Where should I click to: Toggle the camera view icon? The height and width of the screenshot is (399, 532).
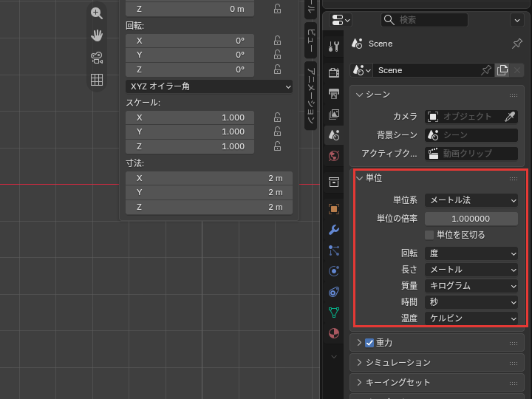pyautogui.click(x=97, y=58)
